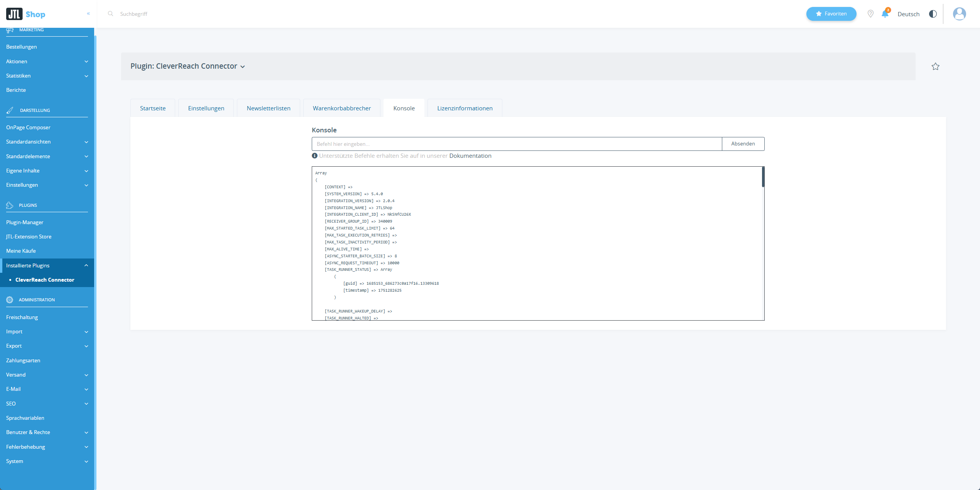Open user profile avatar menu
Image resolution: width=980 pixels, height=490 pixels.
(959, 14)
